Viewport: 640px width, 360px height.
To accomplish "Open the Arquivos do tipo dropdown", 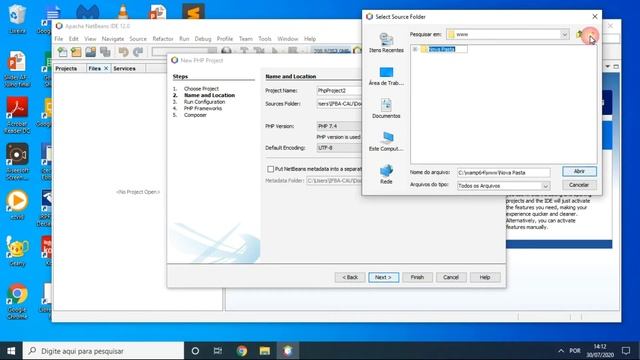I will pos(546,186).
